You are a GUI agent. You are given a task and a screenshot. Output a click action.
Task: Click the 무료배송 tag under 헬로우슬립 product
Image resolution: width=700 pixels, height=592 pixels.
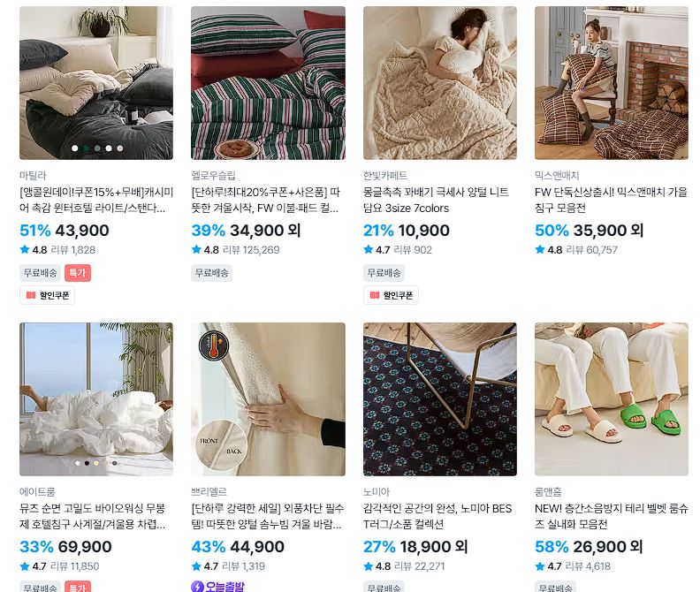pyautogui.click(x=211, y=273)
